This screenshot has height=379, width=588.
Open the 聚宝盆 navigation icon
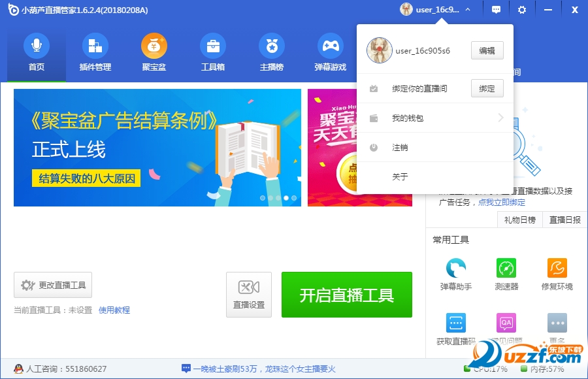click(154, 47)
